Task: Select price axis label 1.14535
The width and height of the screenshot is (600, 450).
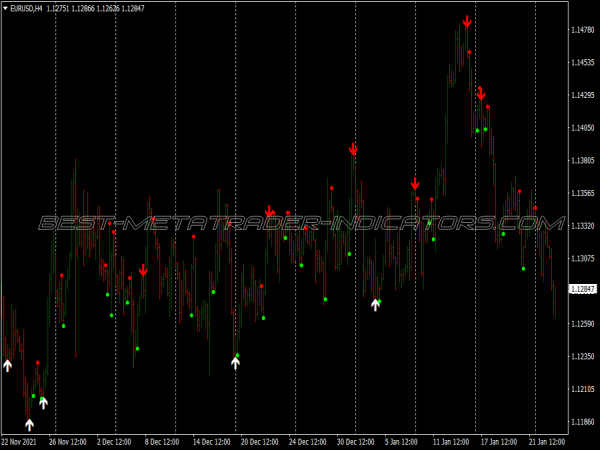Action: [x=583, y=62]
